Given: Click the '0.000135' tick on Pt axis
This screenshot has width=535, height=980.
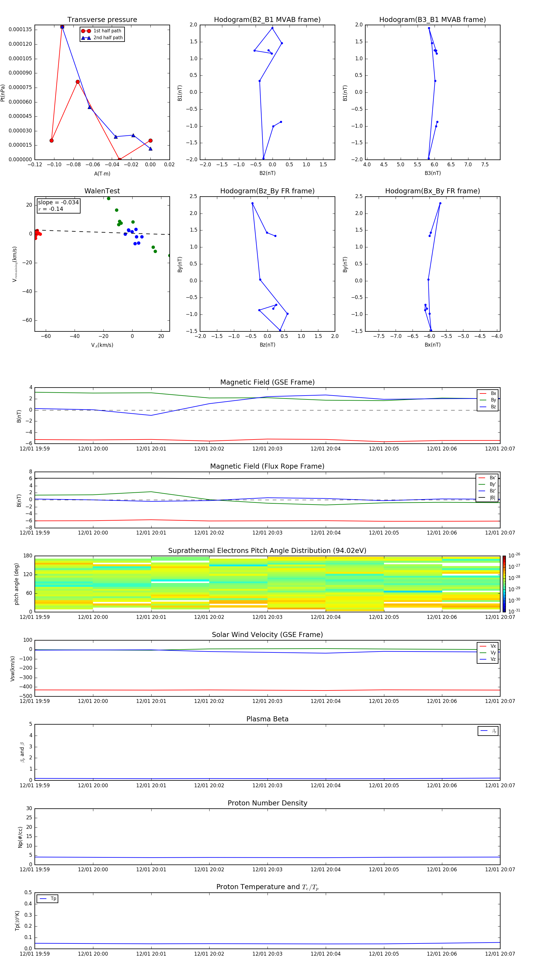Looking at the screenshot, I should tap(20, 30).
